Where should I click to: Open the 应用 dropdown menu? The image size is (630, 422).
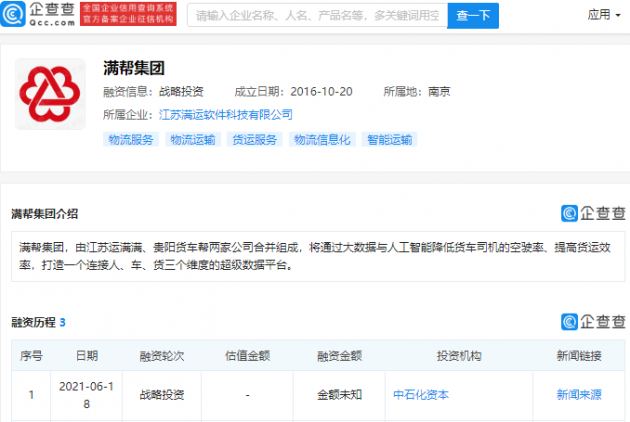coord(604,15)
